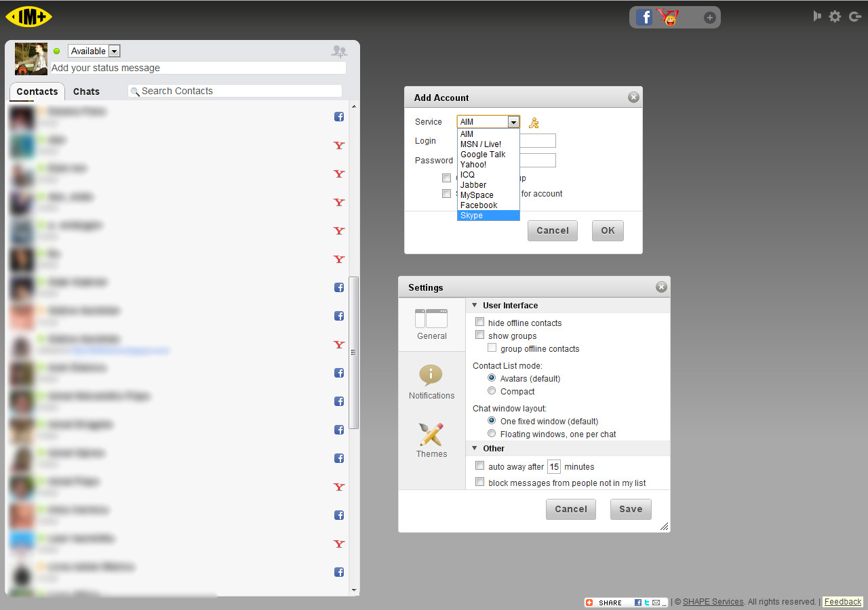
Task: Click the orange Share plus icon
Action: pos(589,603)
